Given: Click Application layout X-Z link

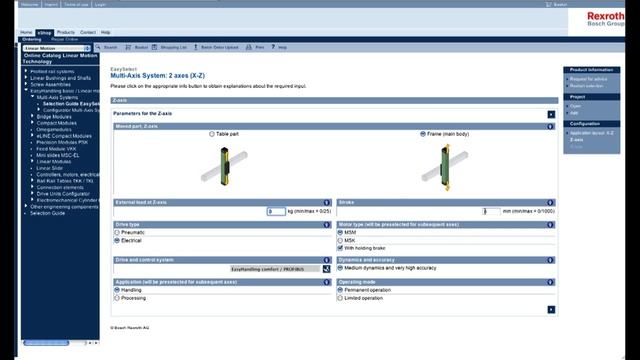Looking at the screenshot, I should click(x=592, y=133).
